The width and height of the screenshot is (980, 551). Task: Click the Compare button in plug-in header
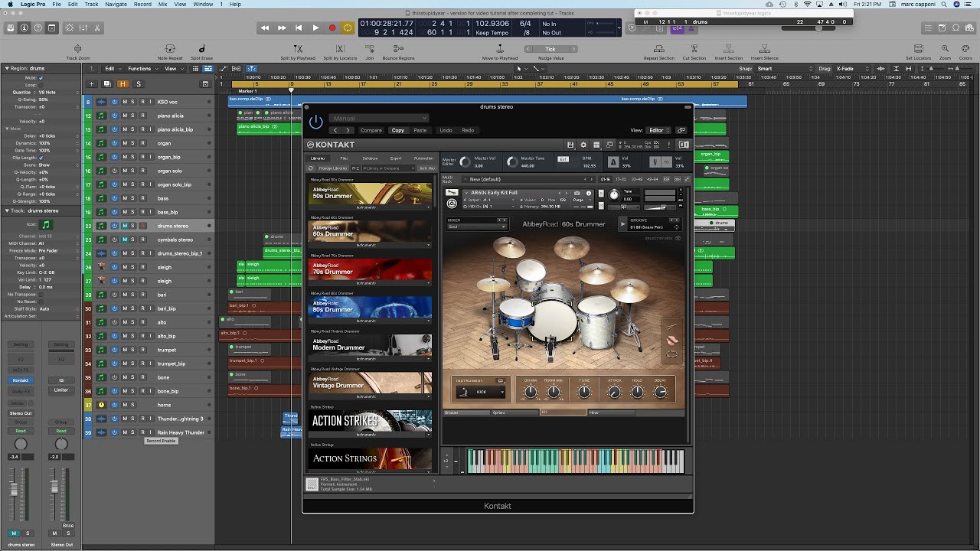coord(371,130)
